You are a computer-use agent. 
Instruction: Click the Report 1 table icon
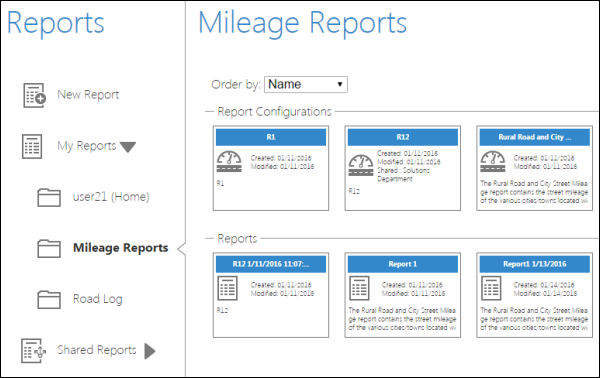(x=359, y=288)
